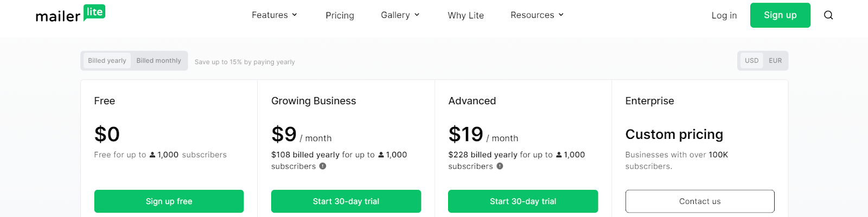Open the Pricing page
868x217 pixels.
340,15
